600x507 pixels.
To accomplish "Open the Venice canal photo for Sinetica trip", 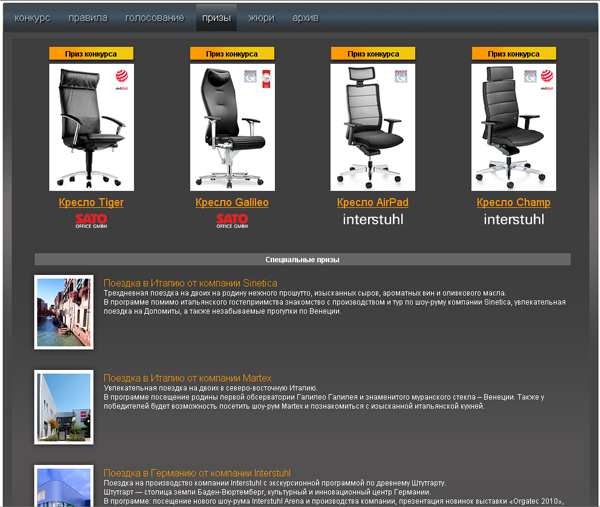I will click(64, 313).
